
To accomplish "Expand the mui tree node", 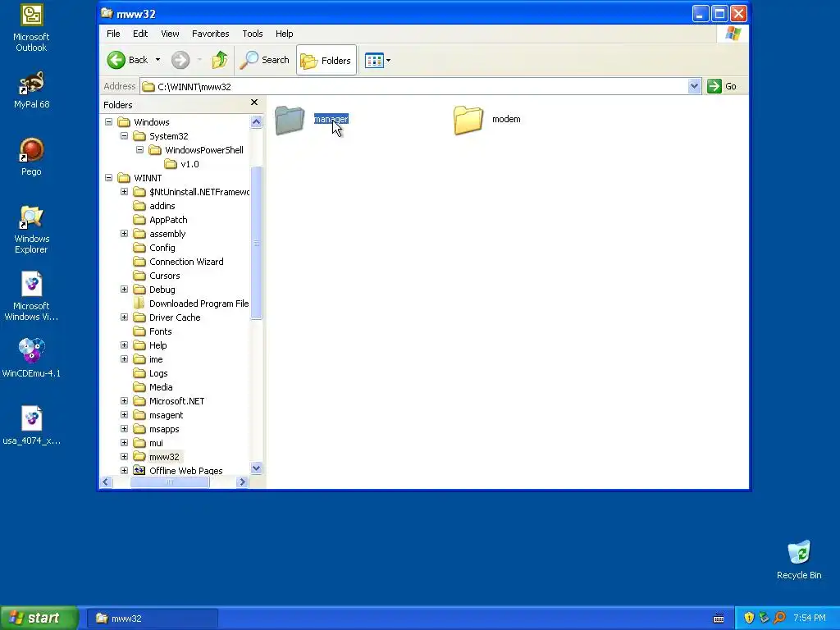I will click(x=125, y=442).
